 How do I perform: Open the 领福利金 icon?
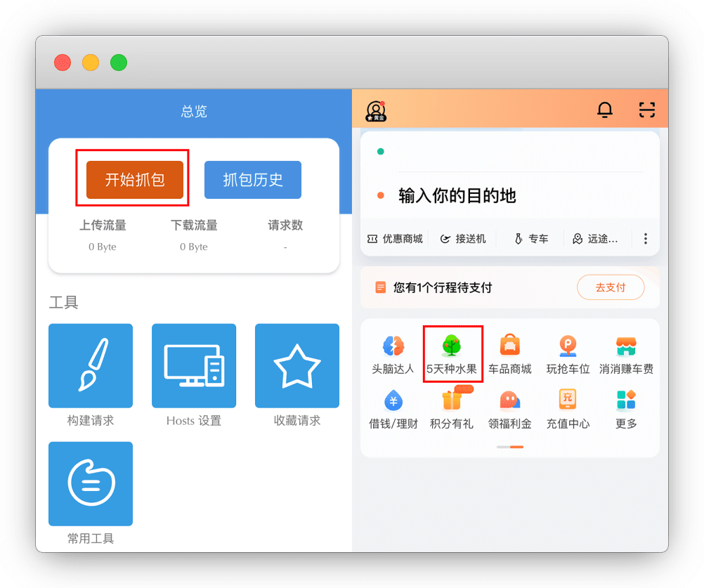510,400
